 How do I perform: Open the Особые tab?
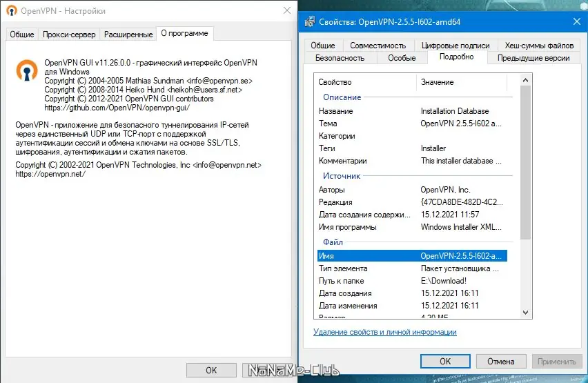(402, 58)
